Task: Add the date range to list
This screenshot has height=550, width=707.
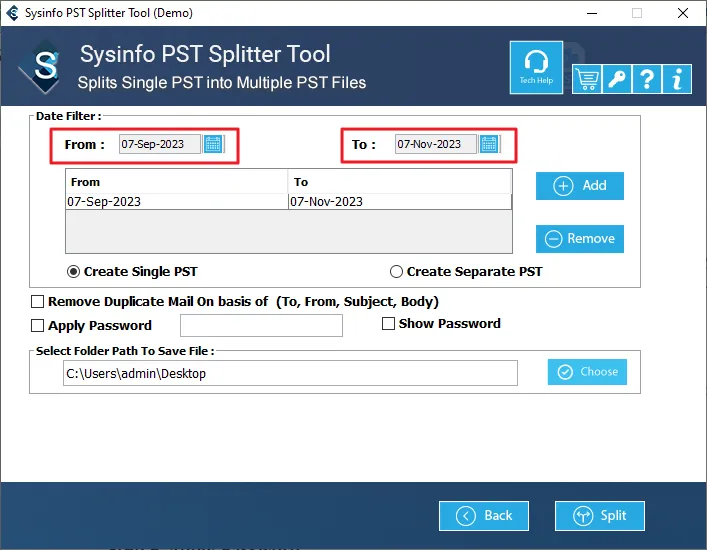Action: 580,186
